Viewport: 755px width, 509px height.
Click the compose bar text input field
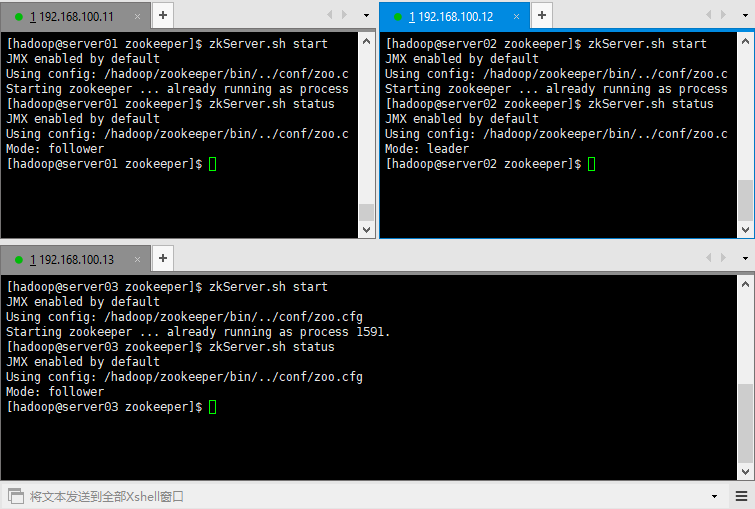pyautogui.click(x=366, y=496)
